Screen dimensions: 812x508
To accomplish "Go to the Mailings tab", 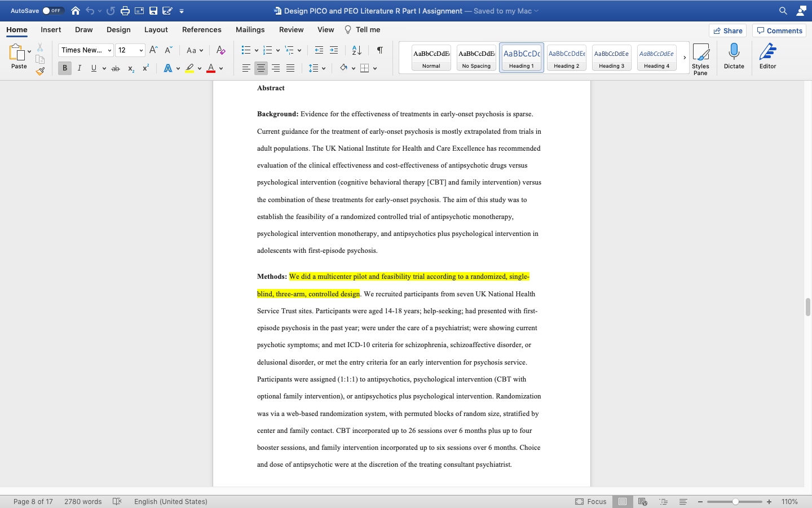I will (250, 30).
